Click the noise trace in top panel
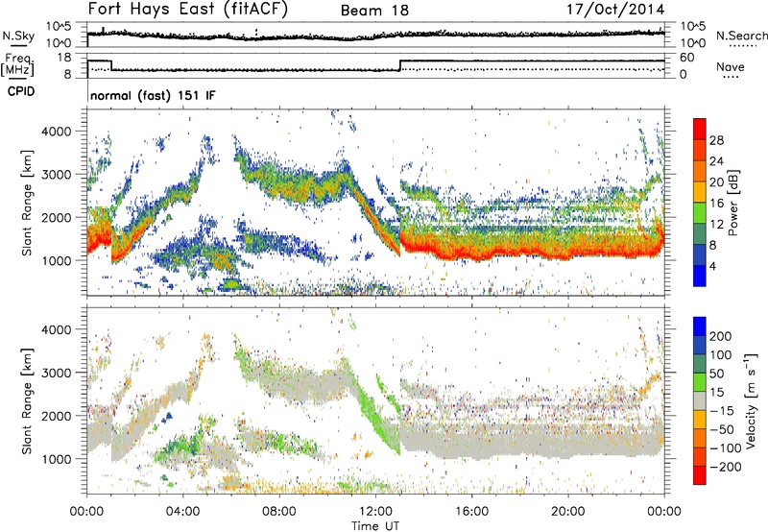The height and width of the screenshot is (532, 768). click(375, 36)
